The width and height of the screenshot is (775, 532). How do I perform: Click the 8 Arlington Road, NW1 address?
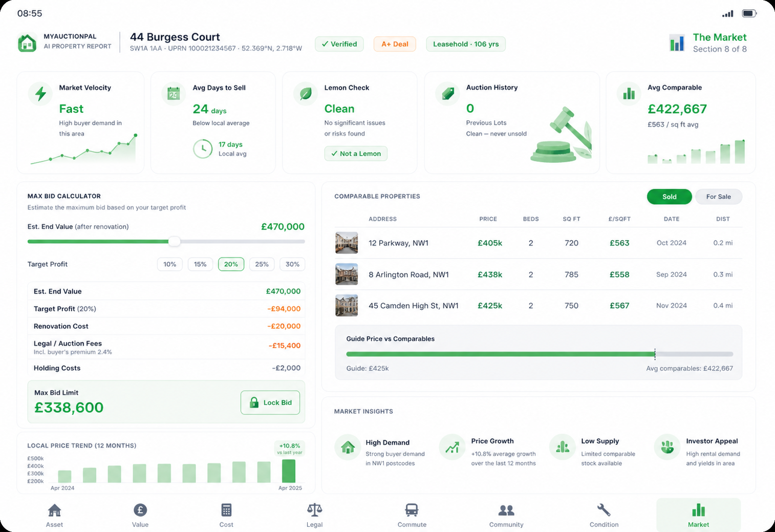pos(408,275)
